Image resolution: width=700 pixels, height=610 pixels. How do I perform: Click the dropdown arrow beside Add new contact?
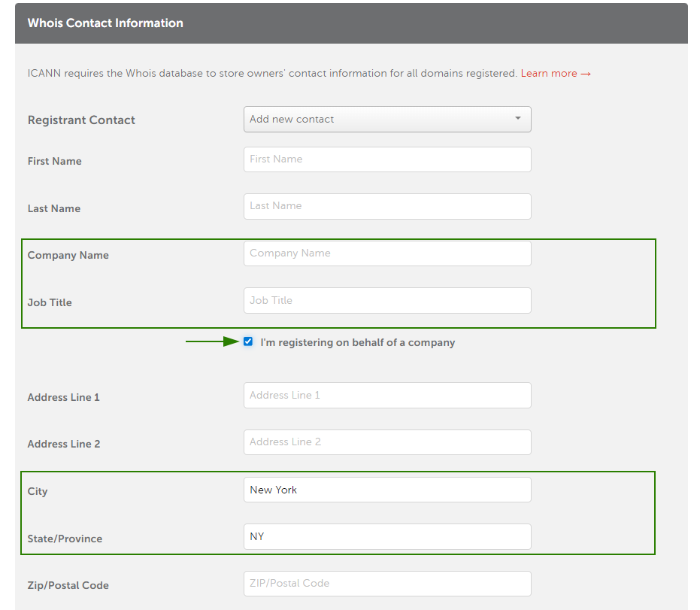(518, 118)
